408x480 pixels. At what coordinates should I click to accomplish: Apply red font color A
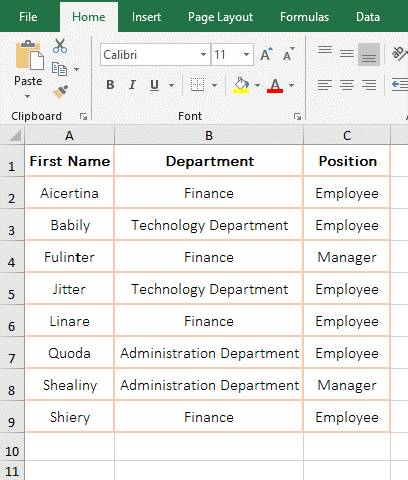275,85
